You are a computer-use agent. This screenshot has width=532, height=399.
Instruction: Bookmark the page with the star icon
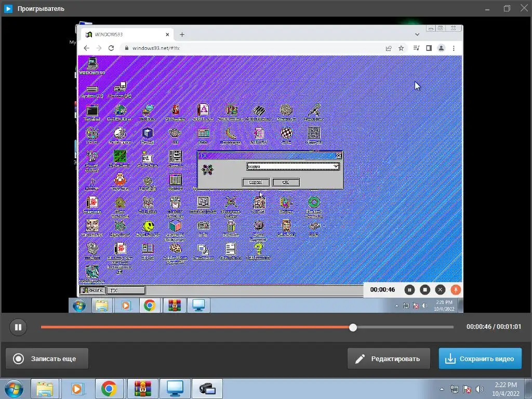coord(401,48)
